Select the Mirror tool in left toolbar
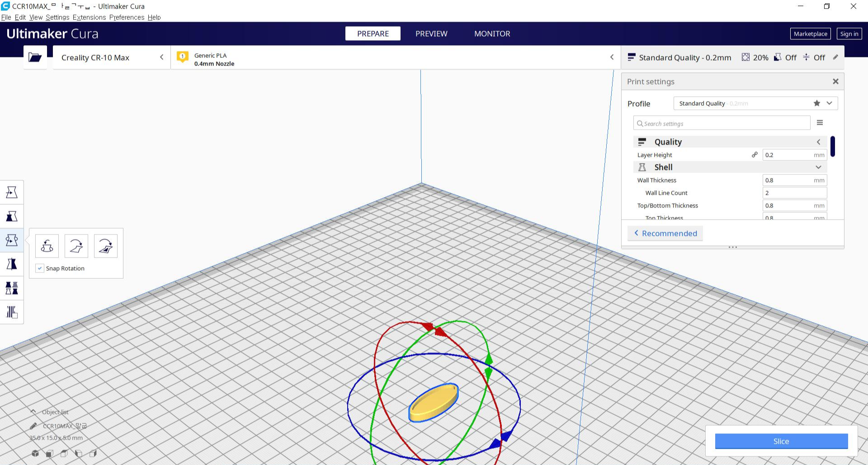This screenshot has width=868, height=465. click(12, 264)
